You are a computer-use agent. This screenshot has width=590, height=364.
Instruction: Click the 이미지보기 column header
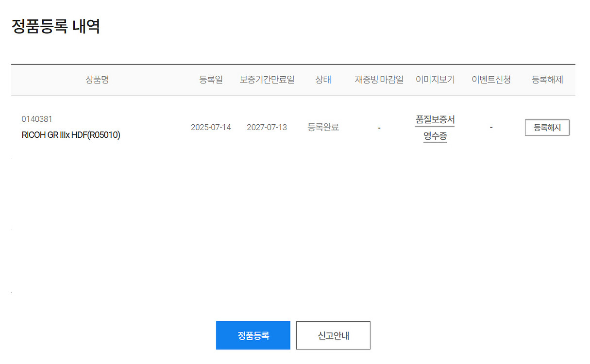tap(435, 80)
